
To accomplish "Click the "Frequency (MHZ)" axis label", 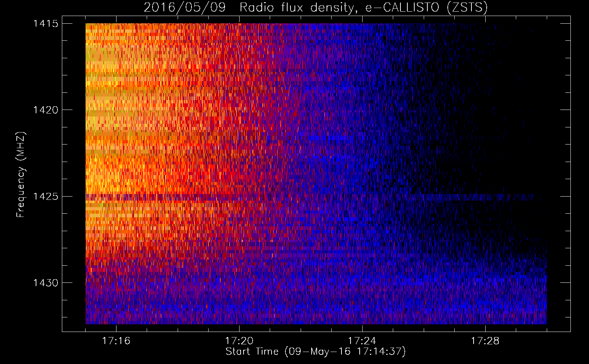I will (21, 175).
